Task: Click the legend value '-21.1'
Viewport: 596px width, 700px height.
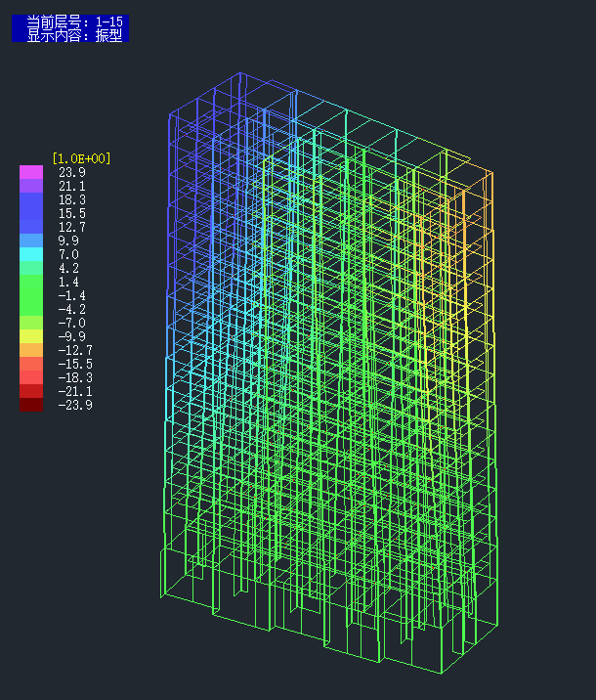Action: 75,391
